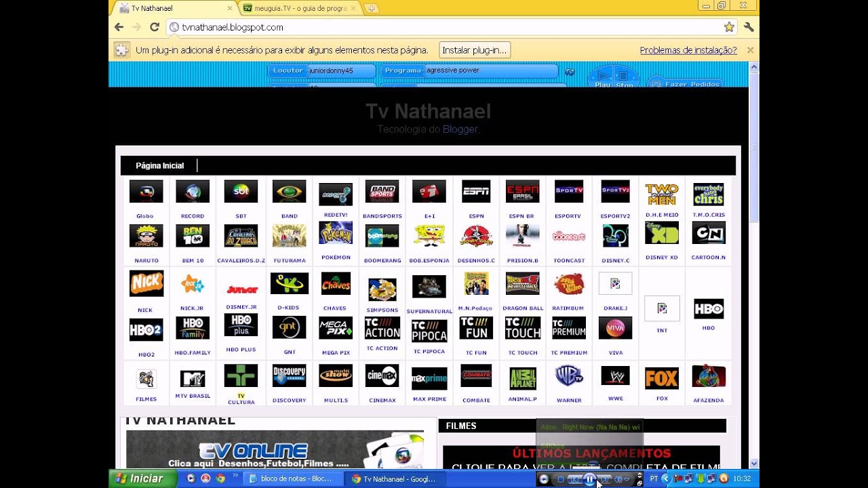The height and width of the screenshot is (488, 868).
Task: Select the Mega Pix logo
Action: point(336,328)
